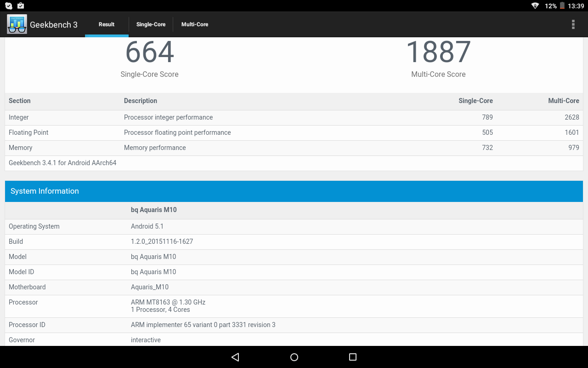Switch to the Single-Core tab
588x368 pixels.
point(151,24)
